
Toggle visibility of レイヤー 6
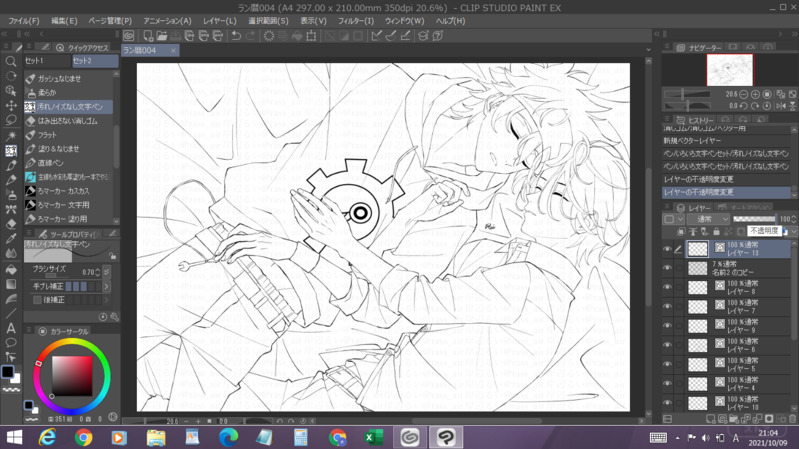[x=667, y=346]
